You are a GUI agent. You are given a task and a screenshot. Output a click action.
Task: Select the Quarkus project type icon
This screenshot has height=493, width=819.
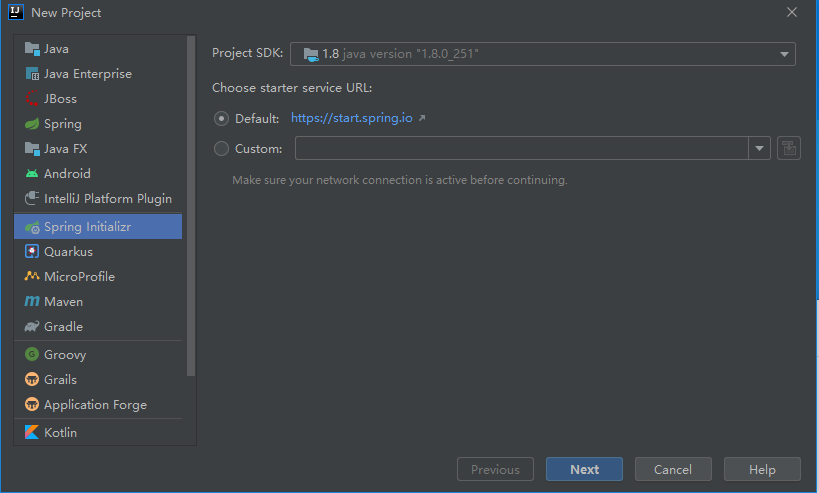coord(32,252)
